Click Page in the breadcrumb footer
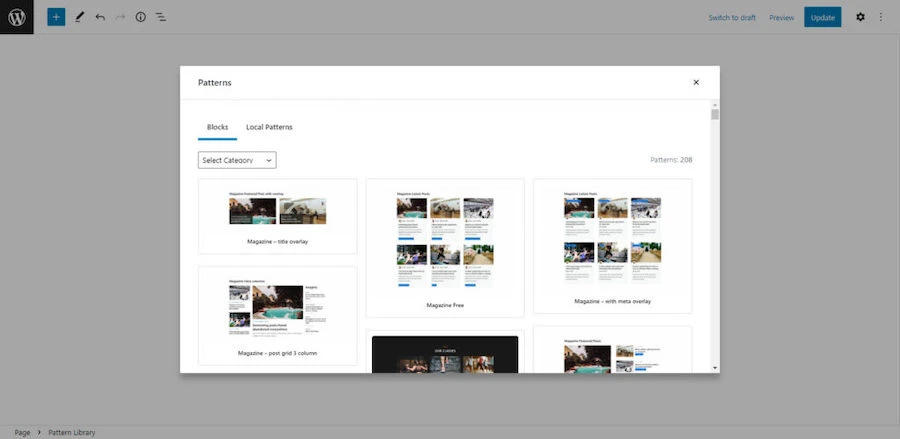This screenshot has width=900, height=439. point(22,432)
